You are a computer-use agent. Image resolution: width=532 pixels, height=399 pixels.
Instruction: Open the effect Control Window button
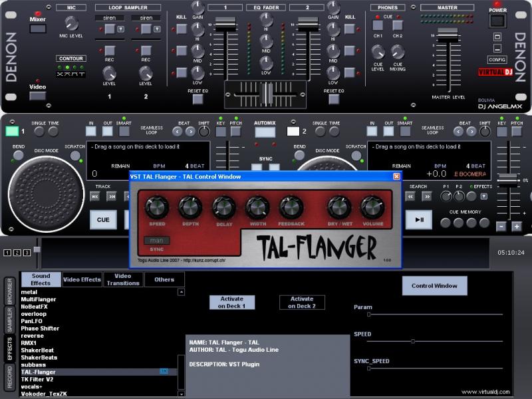coord(434,286)
